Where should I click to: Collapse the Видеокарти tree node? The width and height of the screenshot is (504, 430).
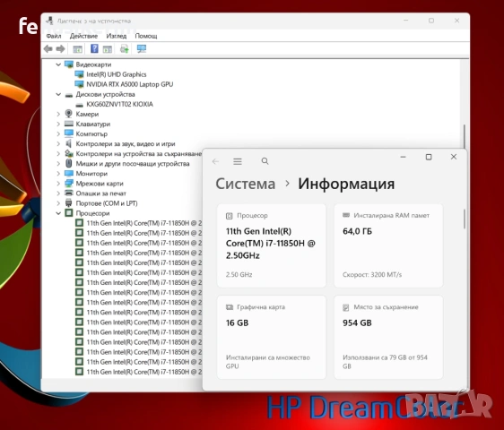pyautogui.click(x=58, y=64)
